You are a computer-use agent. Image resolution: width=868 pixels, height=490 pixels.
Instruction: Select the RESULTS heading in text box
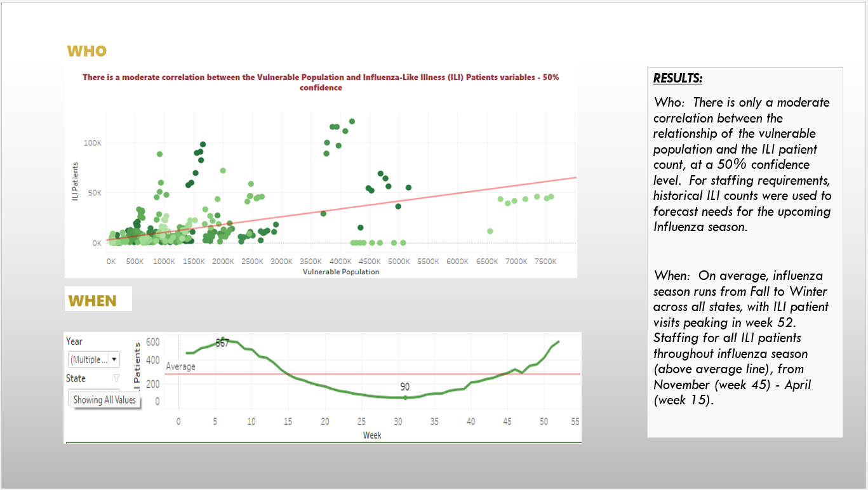[678, 79]
